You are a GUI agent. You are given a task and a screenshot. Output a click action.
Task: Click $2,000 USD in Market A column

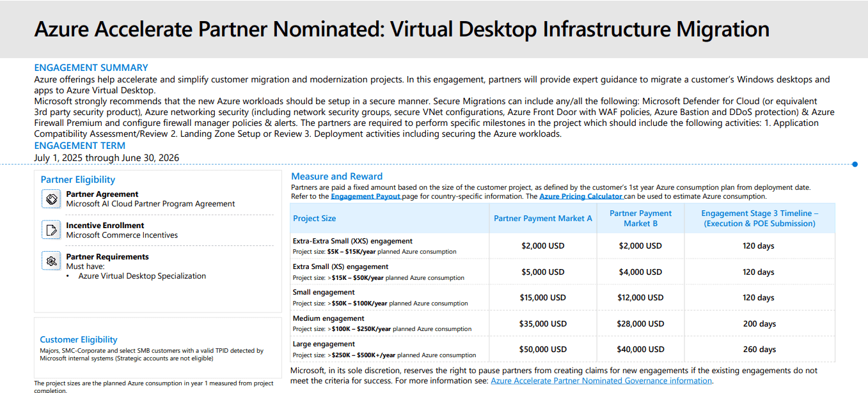(x=543, y=246)
